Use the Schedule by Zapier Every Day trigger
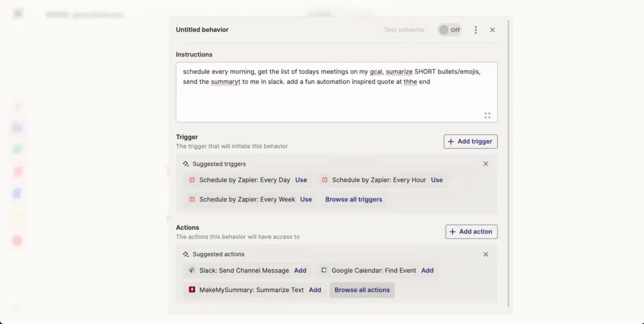This screenshot has width=644, height=324. point(301,180)
